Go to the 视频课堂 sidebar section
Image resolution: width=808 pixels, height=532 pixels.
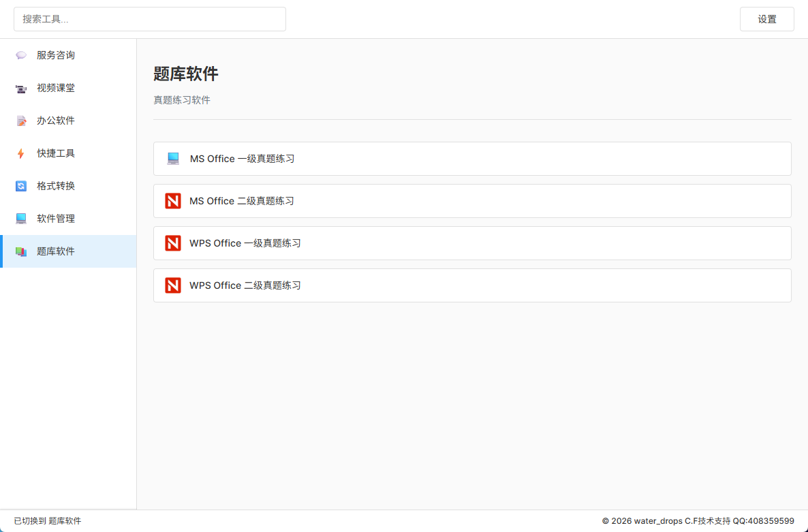point(56,88)
